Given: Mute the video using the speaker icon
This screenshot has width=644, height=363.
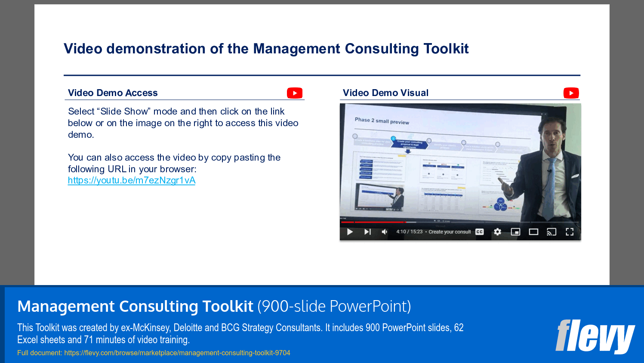Looking at the screenshot, I should tap(385, 232).
